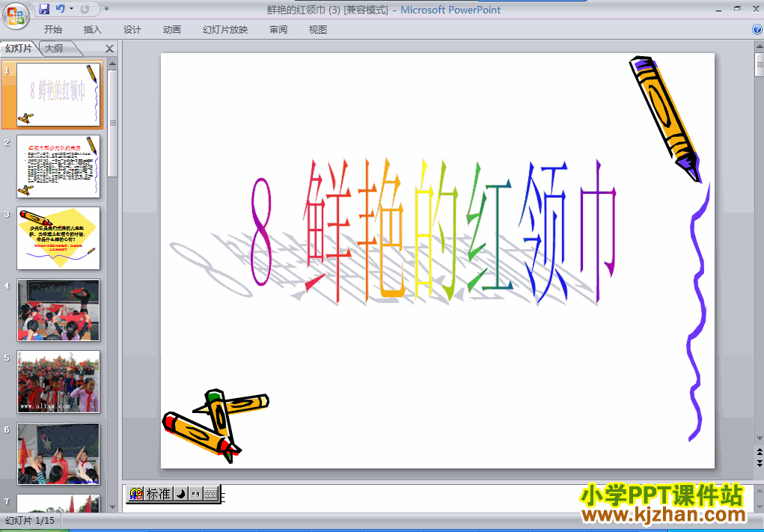Open the round Office button menu
The height and width of the screenshot is (532, 764).
16,16
